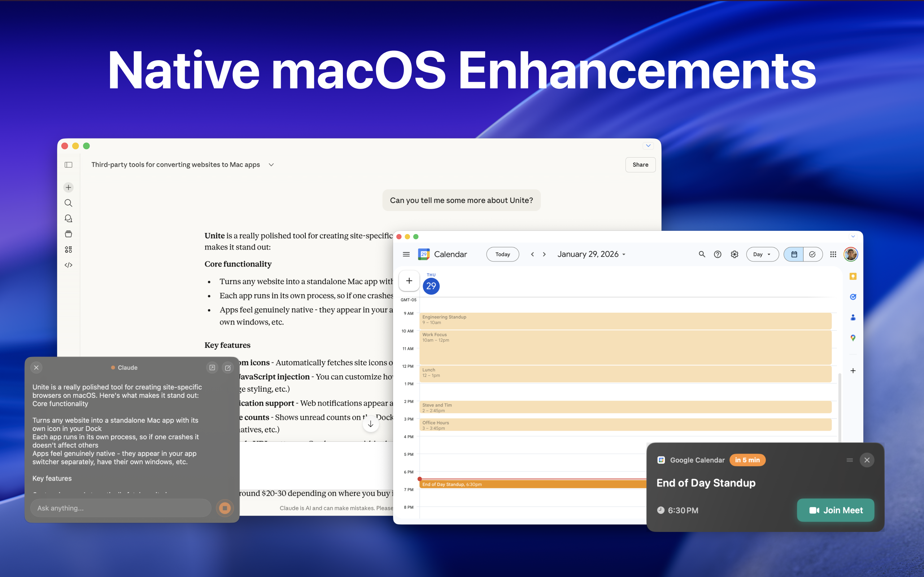Open Google Calendar help

coord(718,254)
